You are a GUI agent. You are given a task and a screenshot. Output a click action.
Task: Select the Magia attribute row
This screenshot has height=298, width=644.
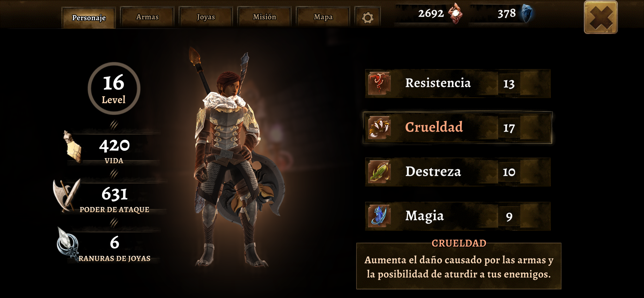coord(458,216)
